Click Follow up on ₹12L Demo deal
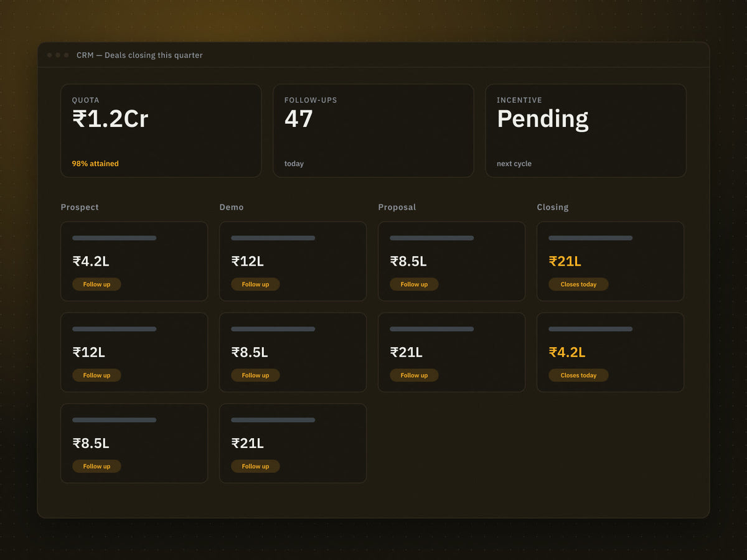Screen dimensions: 747x560 255,284
